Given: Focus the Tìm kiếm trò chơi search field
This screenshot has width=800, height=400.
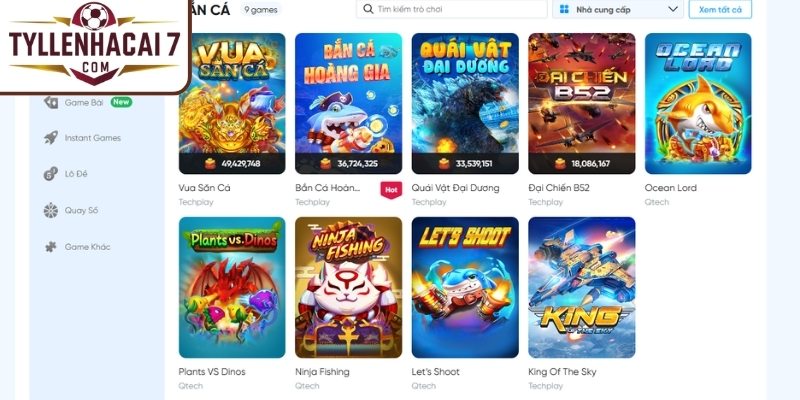Looking at the screenshot, I should coord(452,9).
